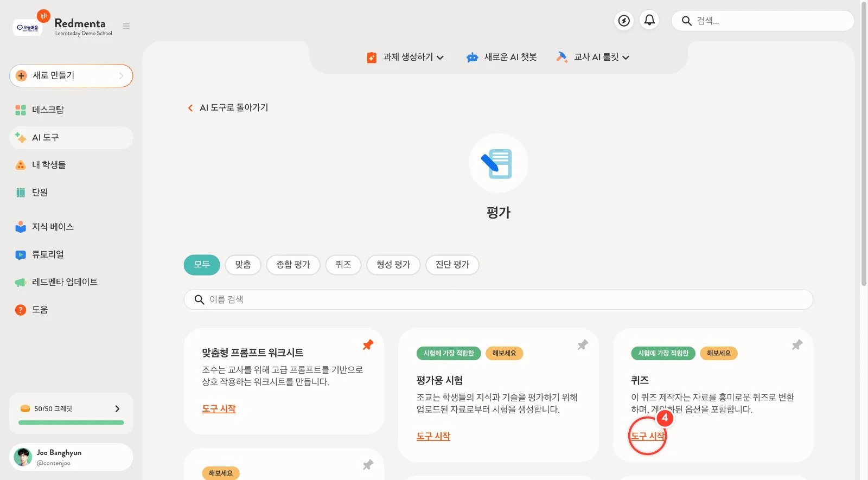The height and width of the screenshot is (480, 868).
Task: Collapse sidebar with the hamburger menu icon
Action: click(126, 26)
